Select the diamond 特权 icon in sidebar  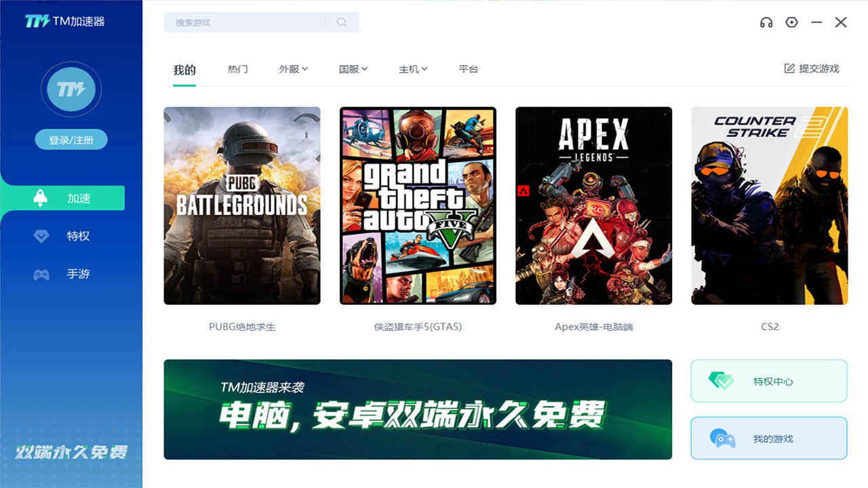click(41, 236)
